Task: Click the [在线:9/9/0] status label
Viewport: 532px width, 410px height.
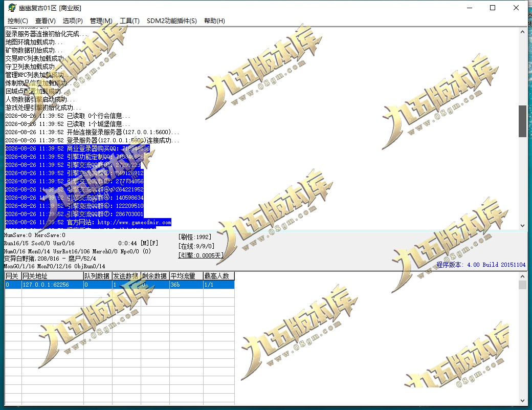Action: (x=196, y=246)
